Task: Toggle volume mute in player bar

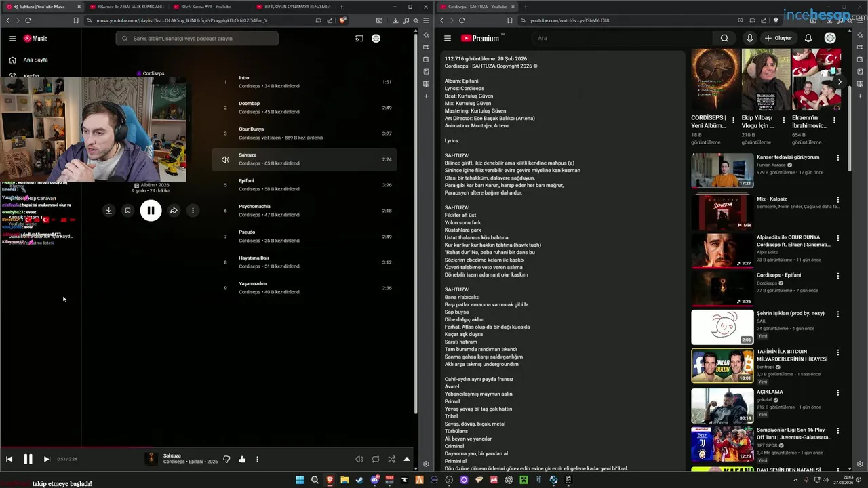Action: (x=359, y=459)
